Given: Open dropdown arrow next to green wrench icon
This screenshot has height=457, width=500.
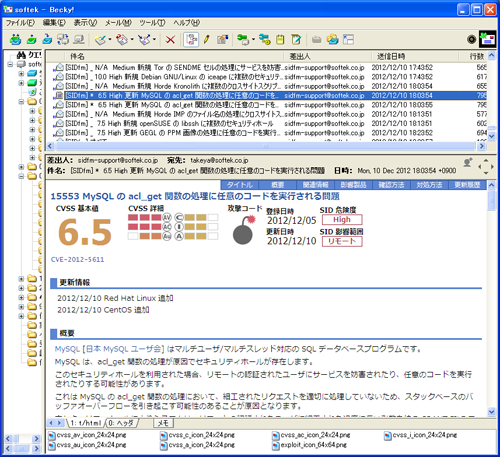Looking at the screenshot, I should [x=253, y=39].
